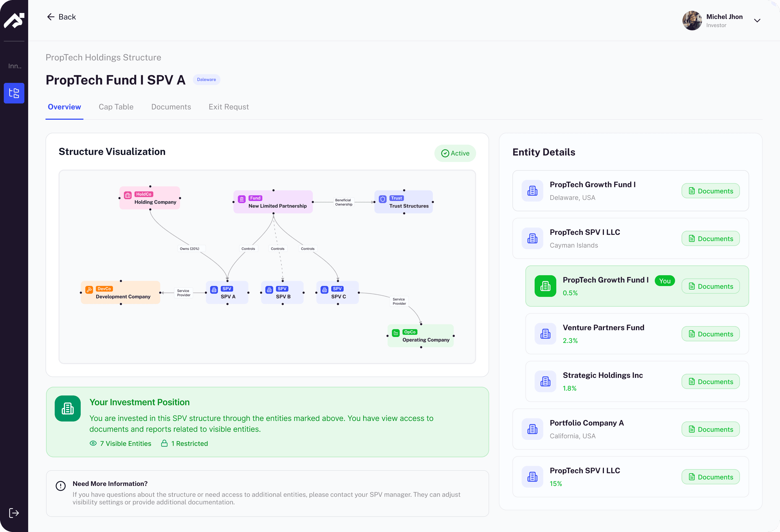Click the lock icon by 1 Restricted
This screenshot has width=780, height=532.
(164, 443)
